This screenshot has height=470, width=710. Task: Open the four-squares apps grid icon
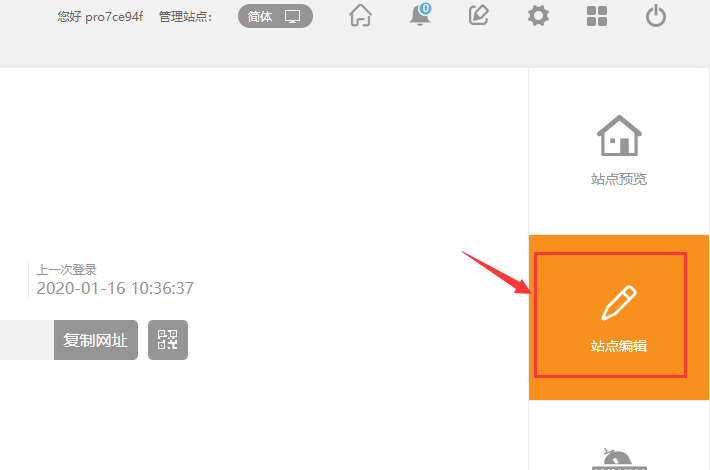[x=597, y=16]
